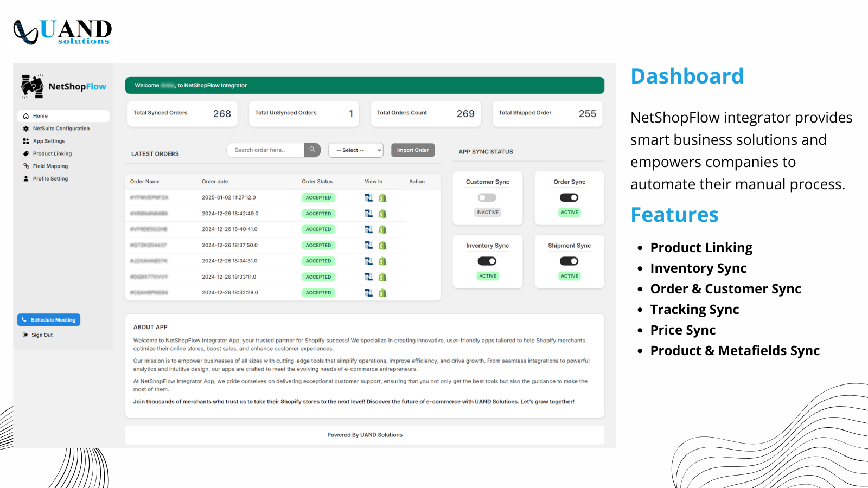Screen dimensions: 868x488
Task: Select the date 2024-12-26 18:33:11.0
Action: pos(229,277)
